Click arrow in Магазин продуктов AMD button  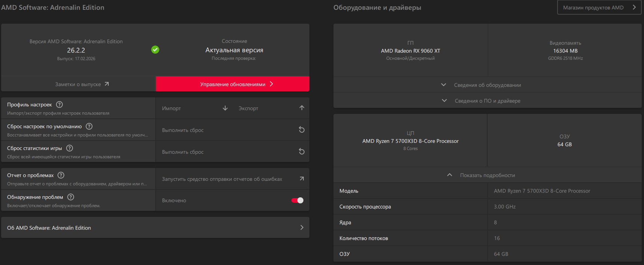pos(634,7)
